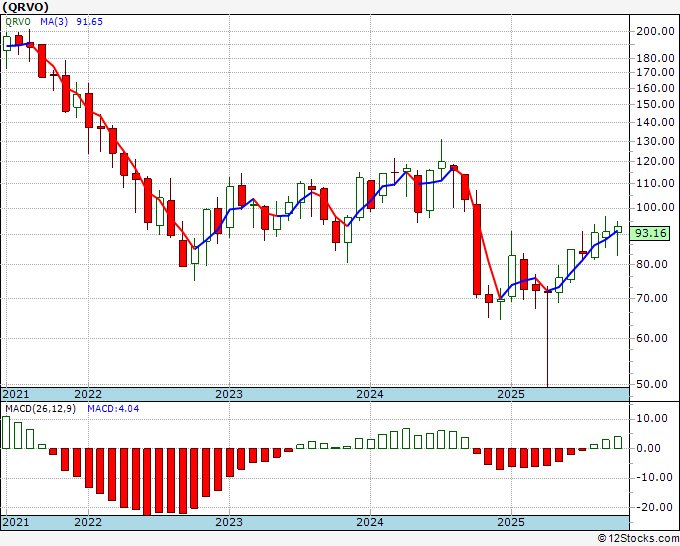The width and height of the screenshot is (680, 546).
Task: Click the 180.00 price axis label
Action: (x=655, y=58)
